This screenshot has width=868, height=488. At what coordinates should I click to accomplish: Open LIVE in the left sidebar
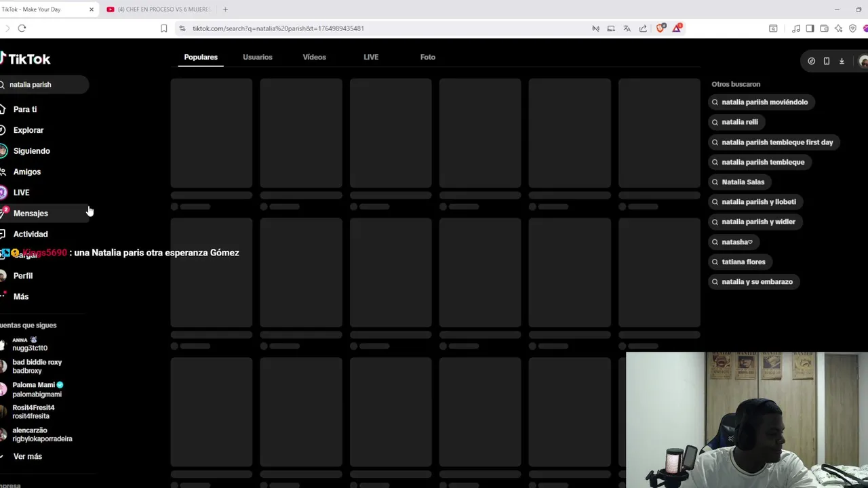click(x=21, y=192)
